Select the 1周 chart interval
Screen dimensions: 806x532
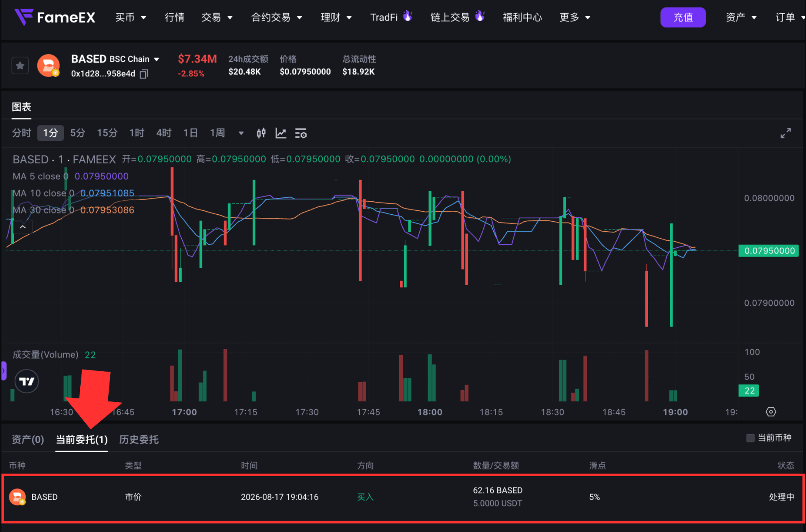click(x=217, y=133)
